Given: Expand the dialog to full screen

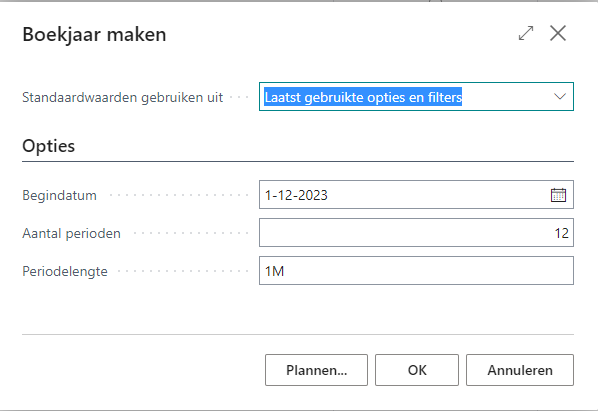Looking at the screenshot, I should pos(526,33).
